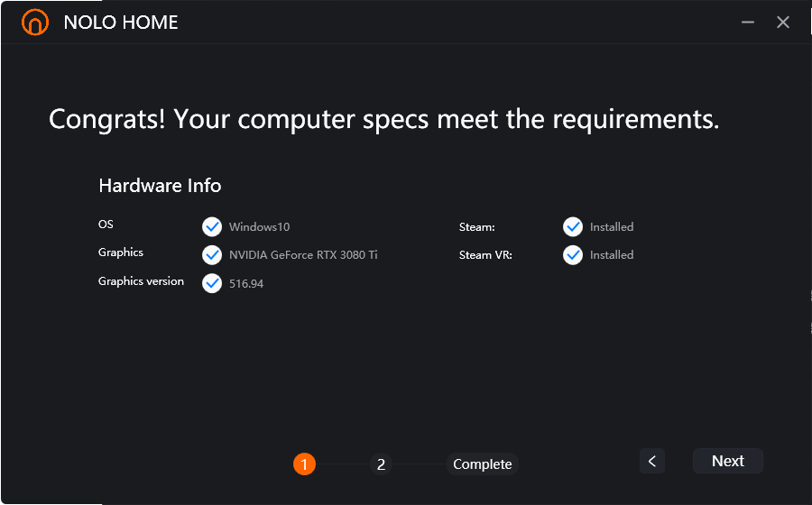Screen dimensions: 812x505
Task: Click the Steam VR installed checkmark
Action: [573, 254]
